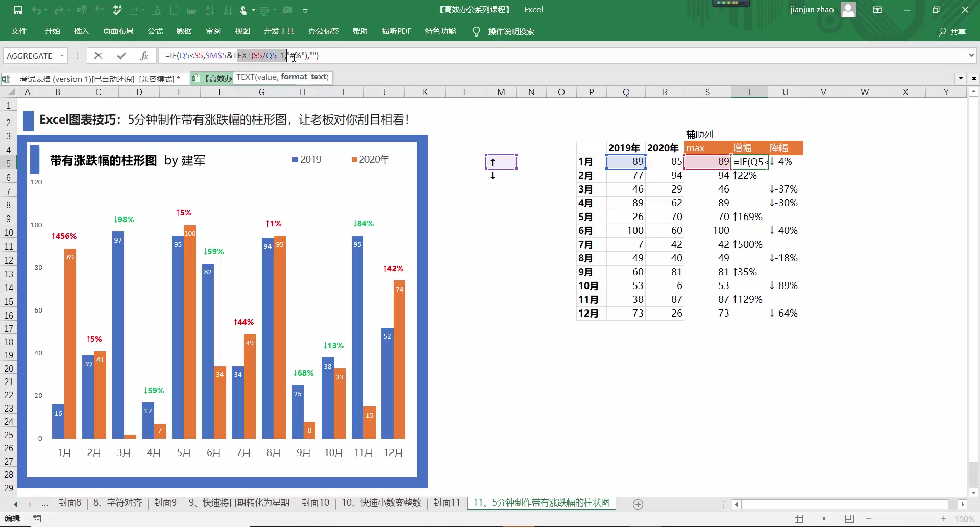Click the print preview magnifier icon
This screenshot has height=527, width=980.
pyautogui.click(x=156, y=10)
